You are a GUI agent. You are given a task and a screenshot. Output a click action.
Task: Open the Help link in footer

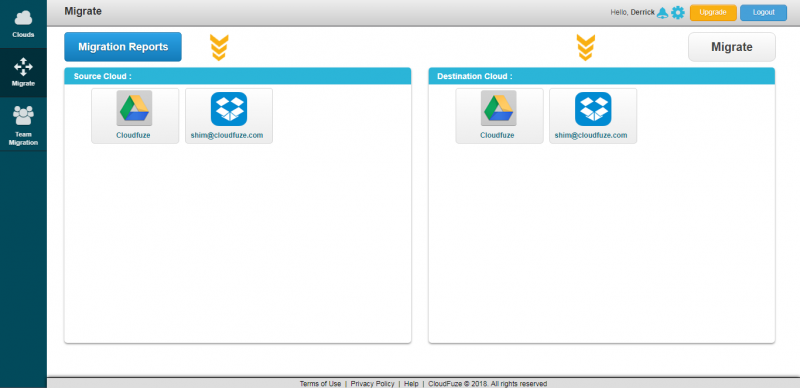click(411, 384)
